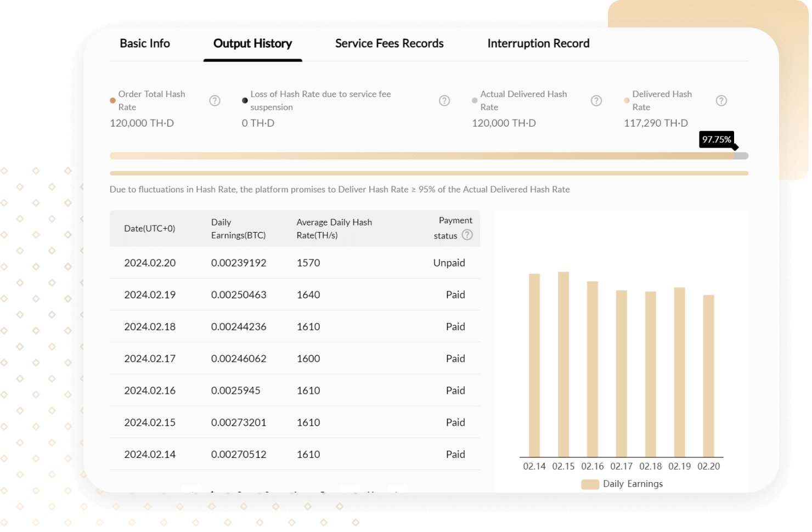Image resolution: width=812 pixels, height=532 pixels.
Task: Click the Payment status help icon
Action: [467, 235]
